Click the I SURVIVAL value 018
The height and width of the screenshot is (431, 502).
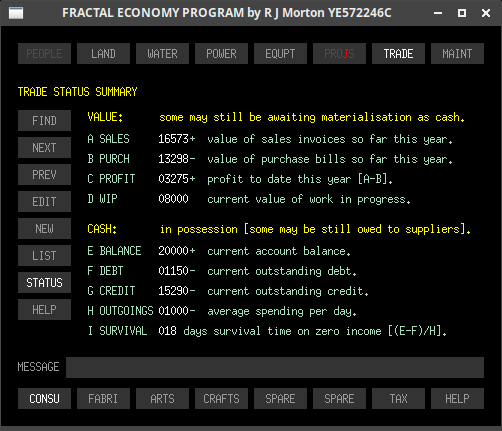[x=167, y=331]
